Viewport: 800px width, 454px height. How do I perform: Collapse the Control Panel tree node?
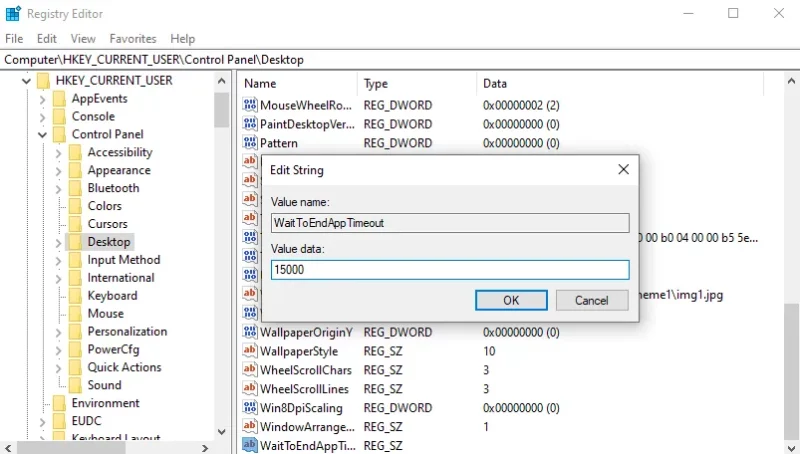pyautogui.click(x=42, y=135)
